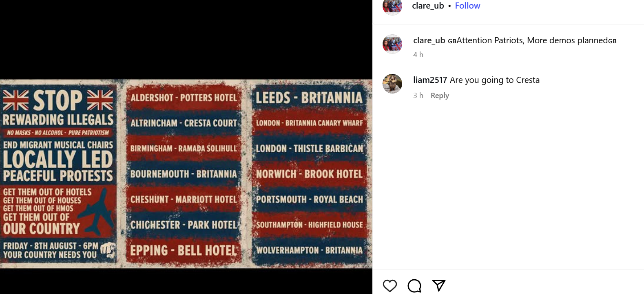Click the caption's 4 h timestamp
This screenshot has height=294, width=644.
[418, 55]
